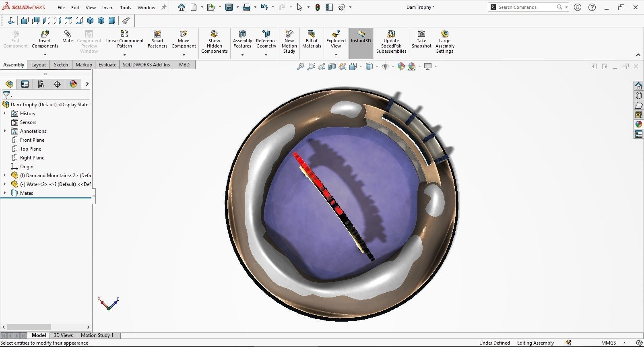Open the 3D Views tab

coord(64,335)
